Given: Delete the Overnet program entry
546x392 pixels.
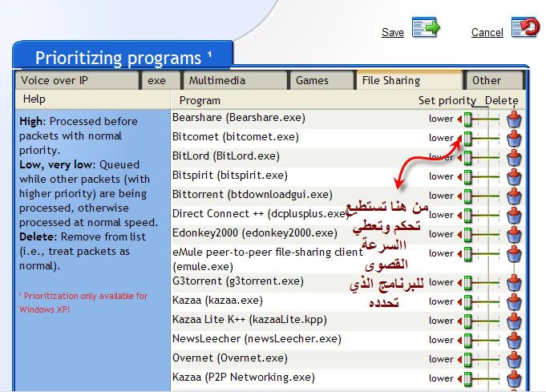Looking at the screenshot, I should [x=514, y=359].
